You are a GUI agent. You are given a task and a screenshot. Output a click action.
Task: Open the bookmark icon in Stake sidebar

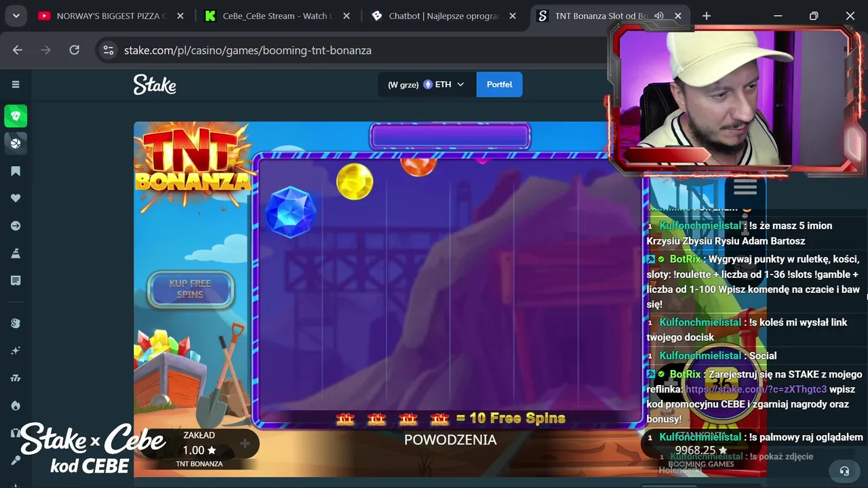(16, 171)
